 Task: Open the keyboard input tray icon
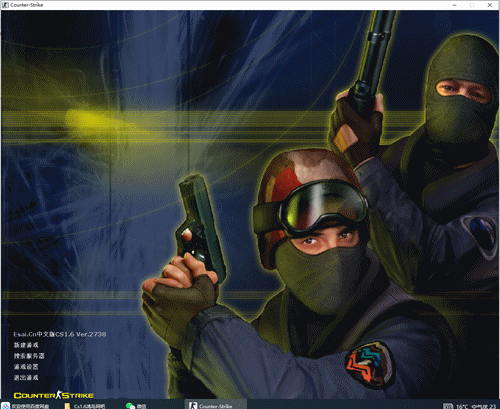448,406
